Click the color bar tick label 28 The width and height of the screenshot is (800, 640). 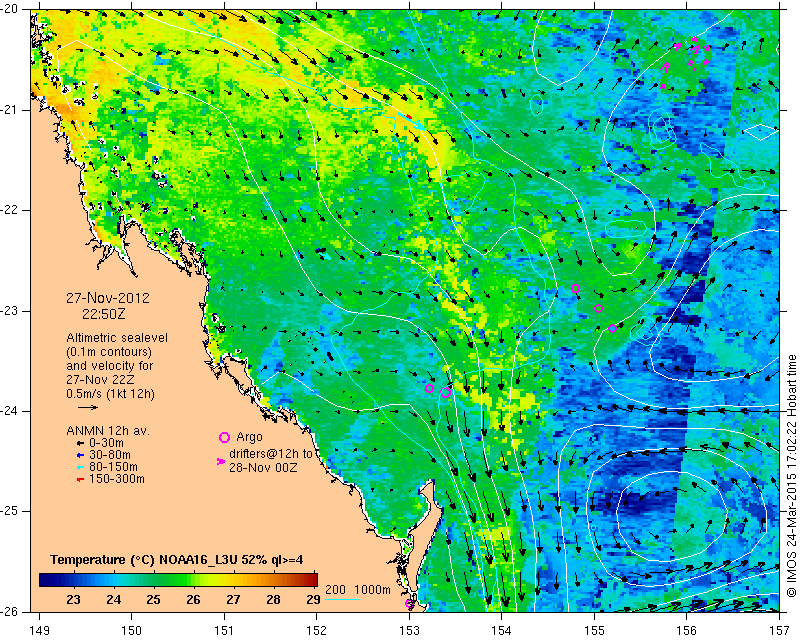(273, 599)
